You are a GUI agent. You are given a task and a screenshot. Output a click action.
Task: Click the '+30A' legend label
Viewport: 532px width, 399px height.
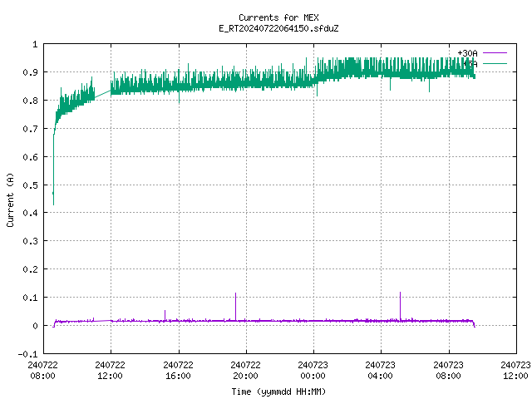tap(467, 53)
